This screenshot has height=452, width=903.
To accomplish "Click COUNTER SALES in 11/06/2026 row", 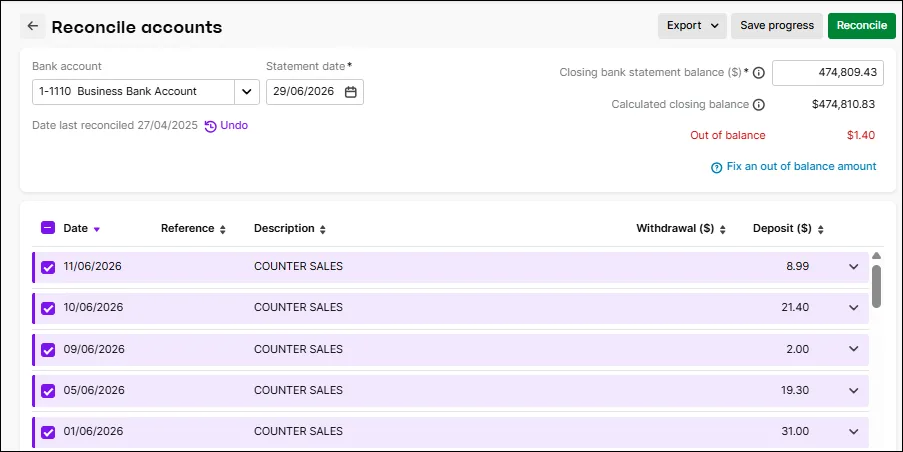I will click(x=298, y=267).
